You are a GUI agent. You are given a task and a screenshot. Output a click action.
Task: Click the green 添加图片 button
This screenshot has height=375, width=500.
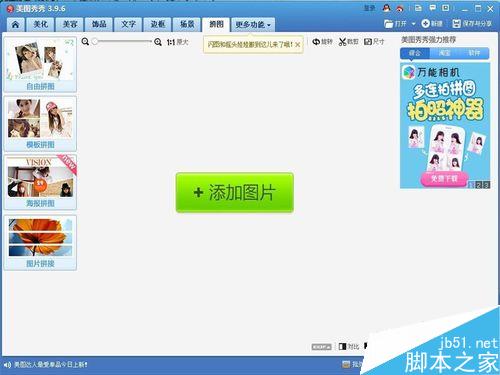235,192
